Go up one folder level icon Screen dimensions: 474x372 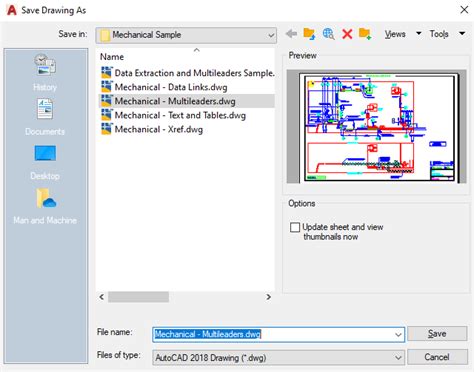click(x=309, y=34)
